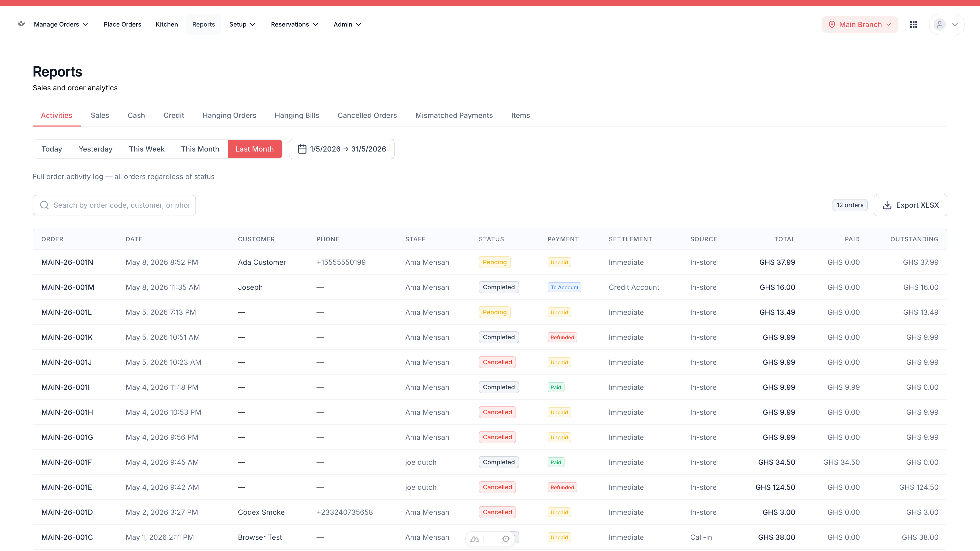The width and height of the screenshot is (980, 551).
Task: View the Cancelled Orders tab
Action: [367, 115]
